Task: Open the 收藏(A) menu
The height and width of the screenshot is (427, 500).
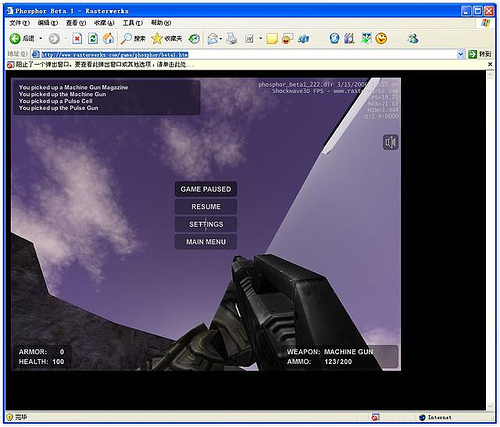Action: (x=104, y=23)
